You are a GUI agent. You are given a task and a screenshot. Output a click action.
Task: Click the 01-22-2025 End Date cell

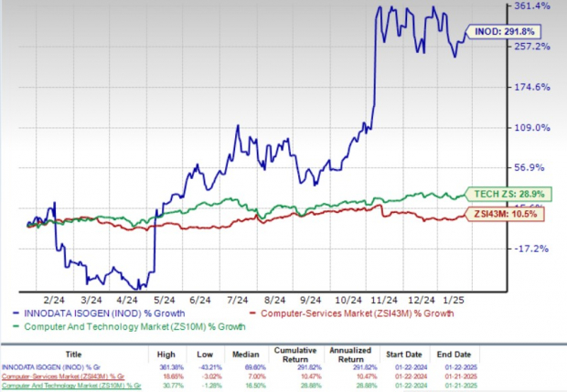pyautogui.click(x=460, y=367)
